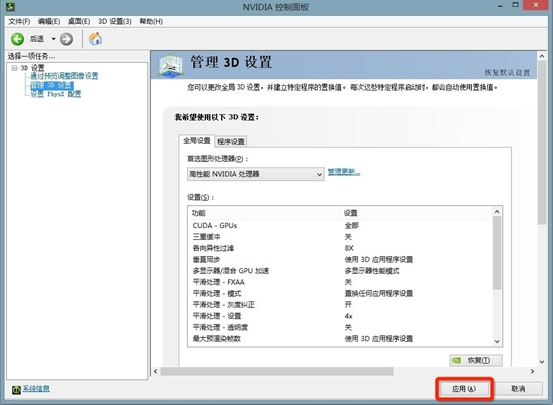Open the 帮助(H) menu
Screen dimensions: 553x405
[x=151, y=22]
